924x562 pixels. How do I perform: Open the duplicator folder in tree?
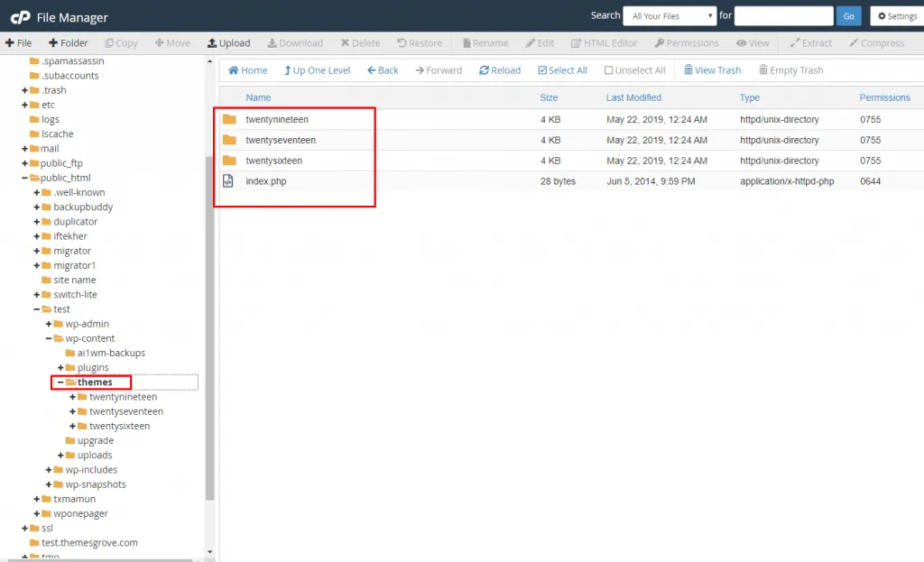click(75, 222)
